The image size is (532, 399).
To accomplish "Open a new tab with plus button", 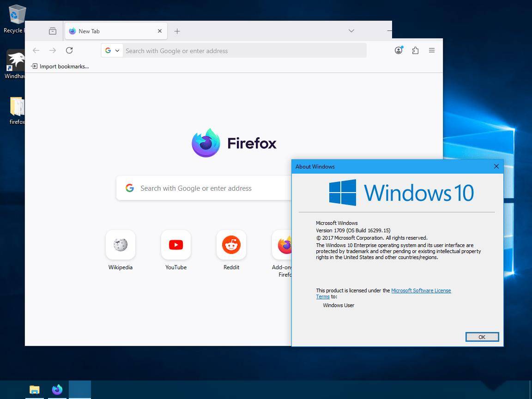I will click(x=177, y=31).
